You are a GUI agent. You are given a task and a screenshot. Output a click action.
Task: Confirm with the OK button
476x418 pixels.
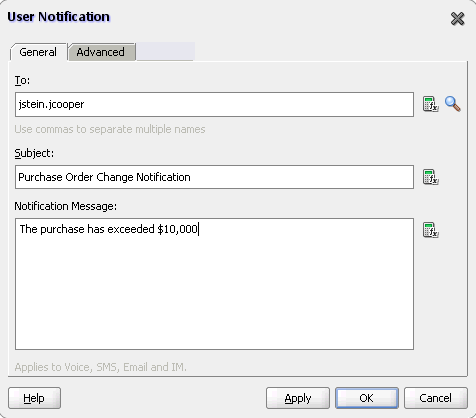tap(367, 398)
